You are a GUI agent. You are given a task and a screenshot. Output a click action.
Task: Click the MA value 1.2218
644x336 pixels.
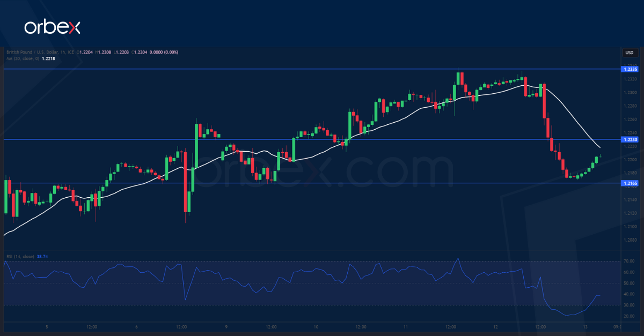pyautogui.click(x=47, y=58)
